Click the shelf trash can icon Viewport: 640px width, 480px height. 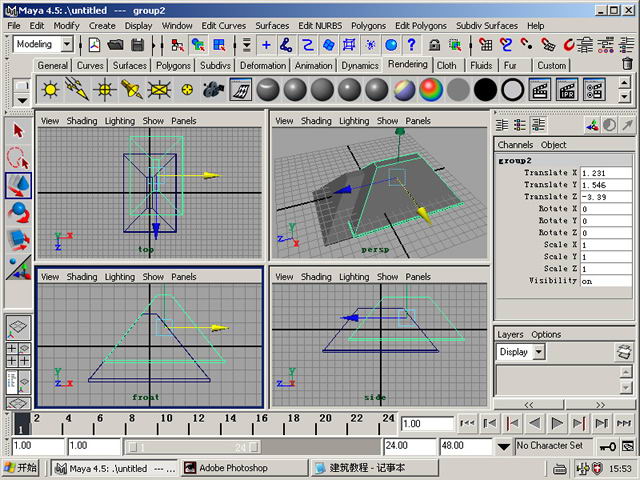627,64
